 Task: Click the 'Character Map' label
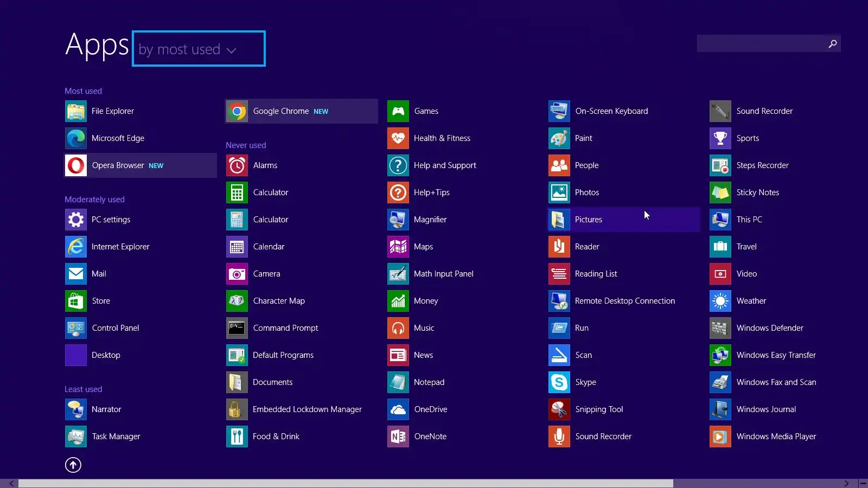click(279, 301)
